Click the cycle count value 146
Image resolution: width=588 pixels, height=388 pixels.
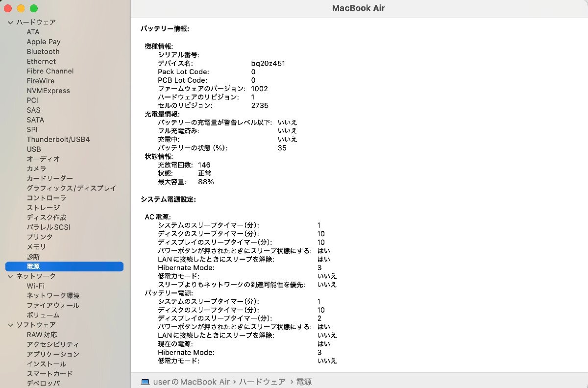point(204,165)
